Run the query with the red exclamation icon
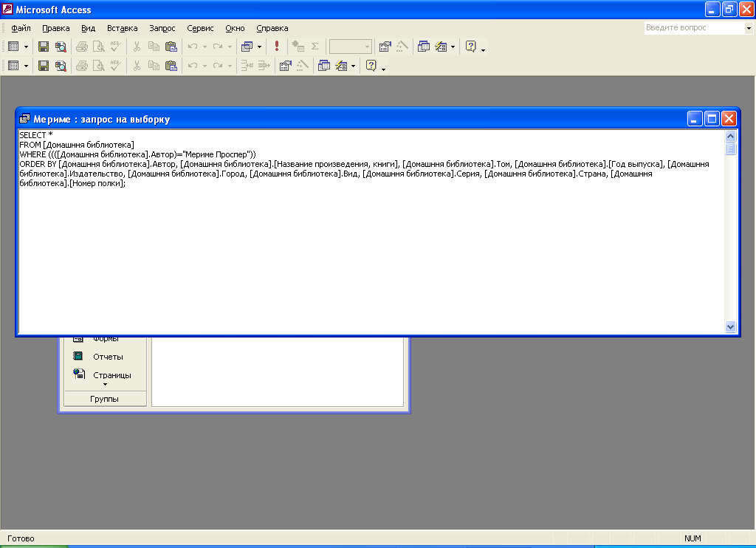The height and width of the screenshot is (548, 756). click(x=277, y=47)
